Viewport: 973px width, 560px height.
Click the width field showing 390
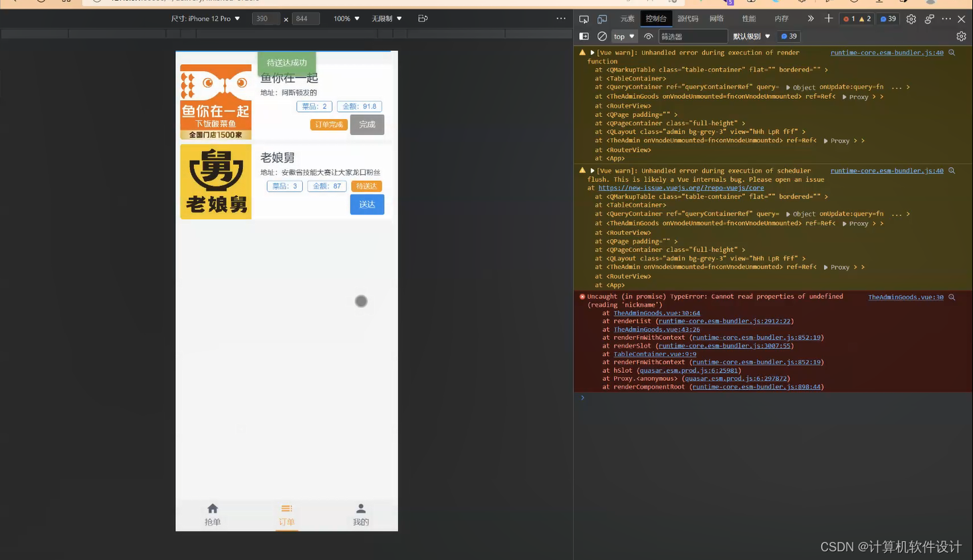265,19
